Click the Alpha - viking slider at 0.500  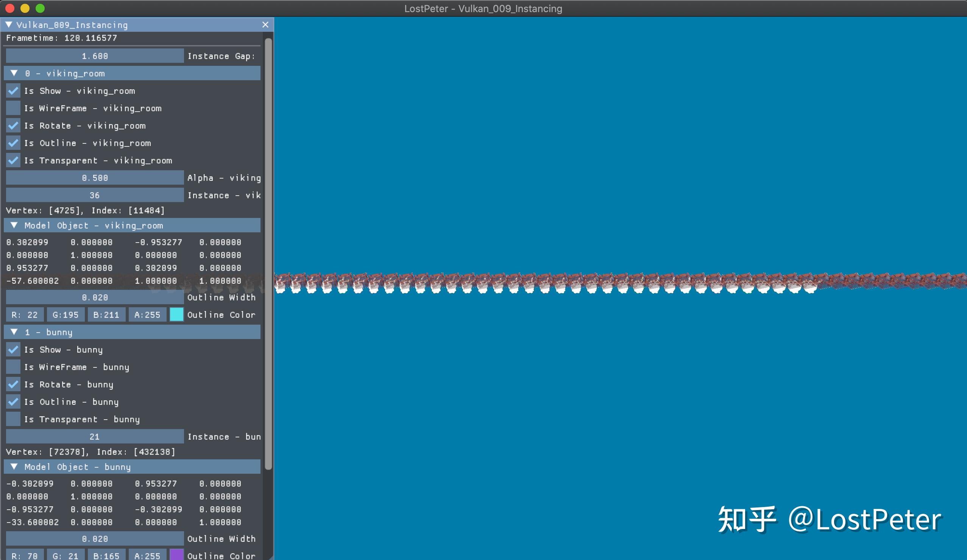click(95, 178)
